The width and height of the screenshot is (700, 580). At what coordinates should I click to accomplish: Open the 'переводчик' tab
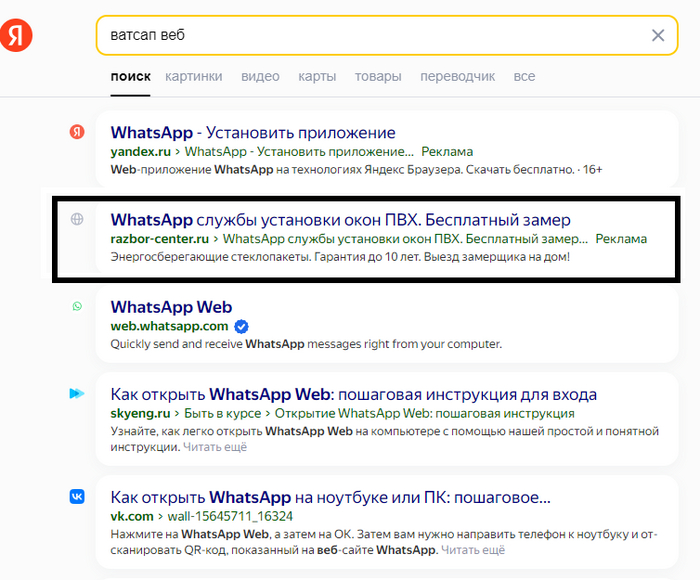click(458, 76)
